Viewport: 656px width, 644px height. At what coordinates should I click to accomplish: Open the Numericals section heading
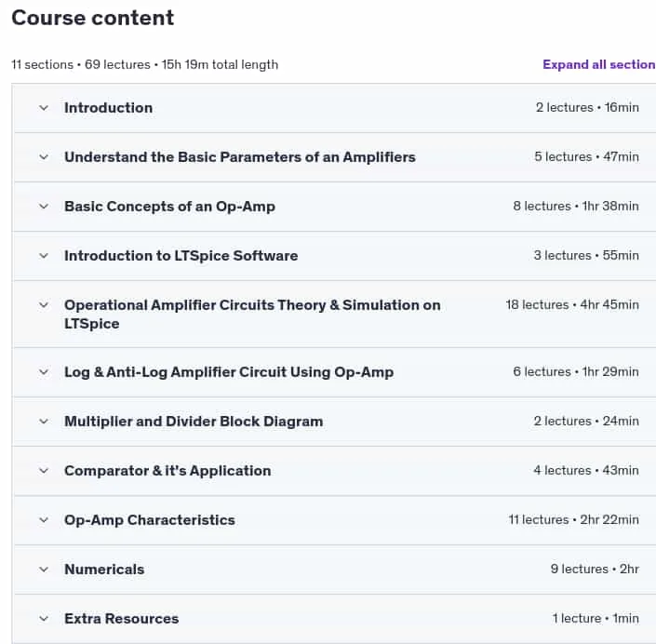click(104, 570)
